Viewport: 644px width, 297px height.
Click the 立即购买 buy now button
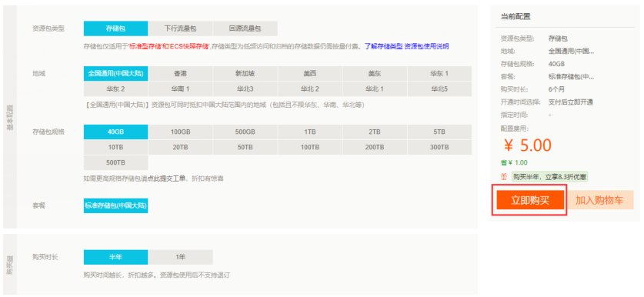click(x=530, y=200)
